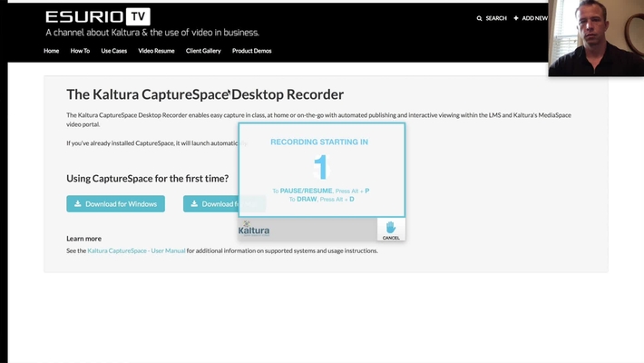
Task: Click the Kaltura logo in the recorder bar
Action: (x=254, y=229)
